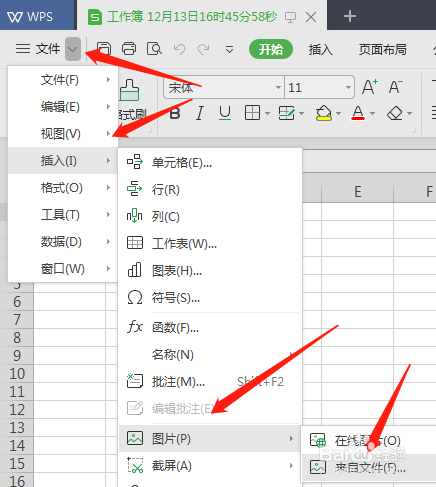
Task: Expand the dropdown arrow beside 文件
Action: 73,49
